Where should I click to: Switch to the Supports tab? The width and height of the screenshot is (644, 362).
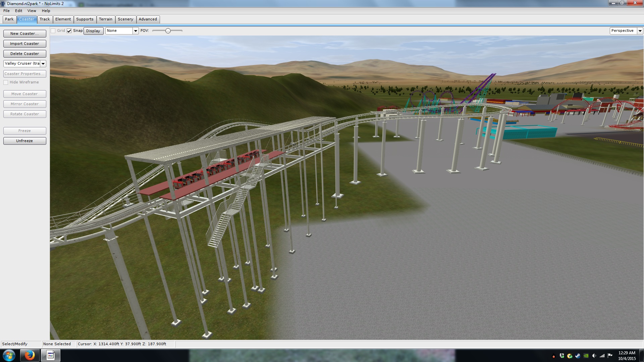85,19
